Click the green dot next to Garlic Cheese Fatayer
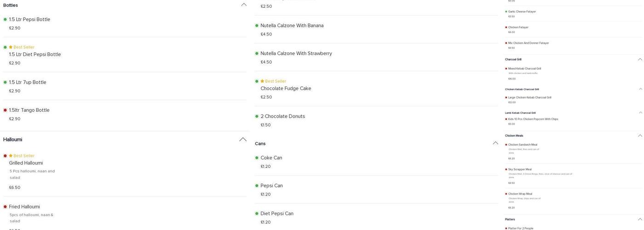This screenshot has width=644, height=230. [x=506, y=11]
